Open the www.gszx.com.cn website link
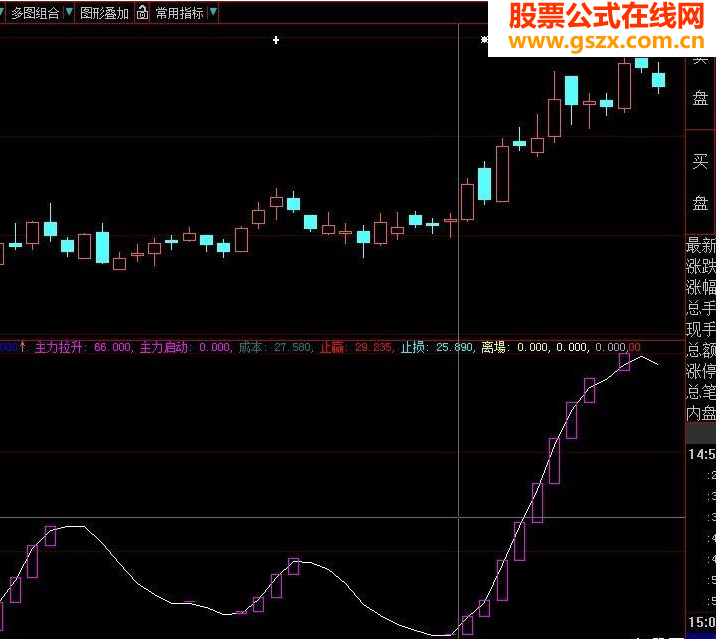Image resolution: width=716 pixels, height=639 pixels. 606,41
